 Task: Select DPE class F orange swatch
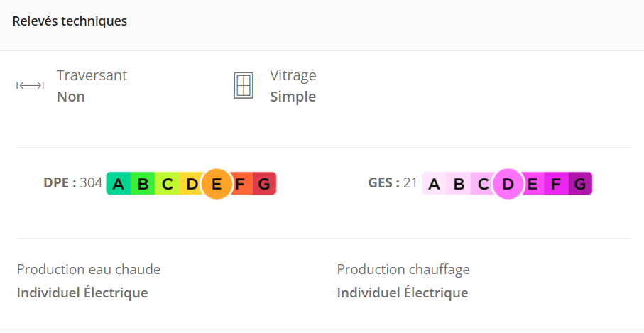(x=240, y=185)
